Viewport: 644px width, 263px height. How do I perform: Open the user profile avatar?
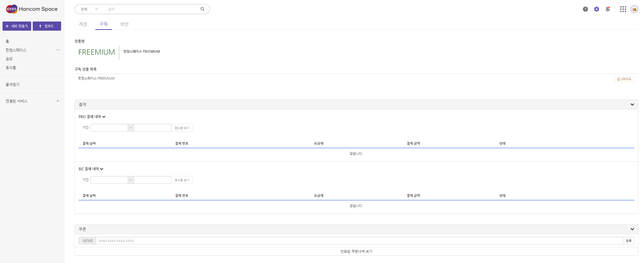tap(634, 9)
